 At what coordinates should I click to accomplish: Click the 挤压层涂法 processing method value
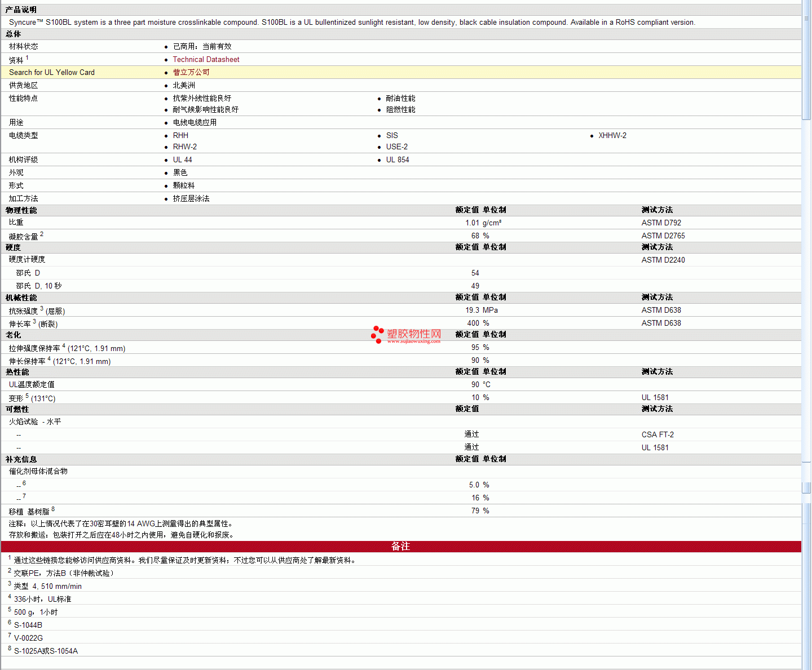[x=191, y=198]
